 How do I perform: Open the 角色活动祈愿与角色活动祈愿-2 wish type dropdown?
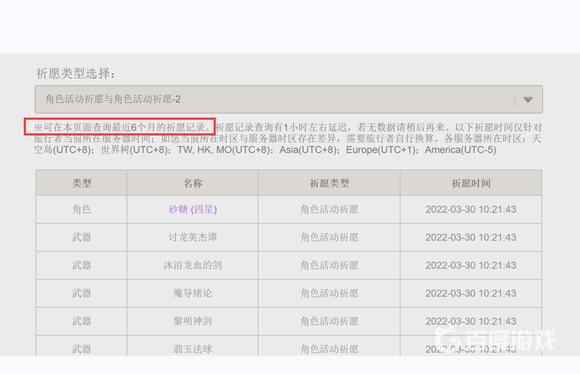click(289, 99)
